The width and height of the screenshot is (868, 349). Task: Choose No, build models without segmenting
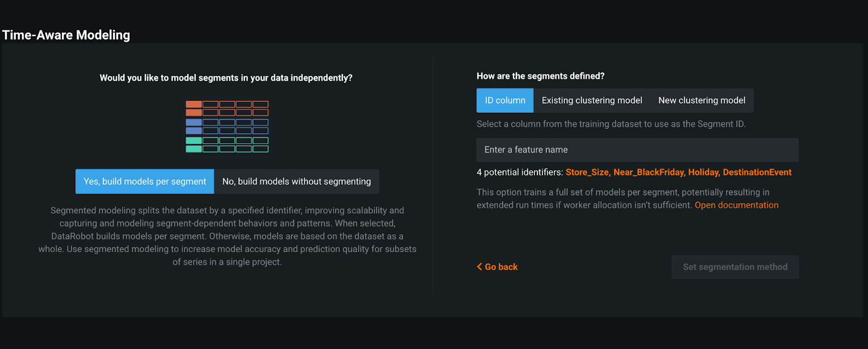click(297, 182)
